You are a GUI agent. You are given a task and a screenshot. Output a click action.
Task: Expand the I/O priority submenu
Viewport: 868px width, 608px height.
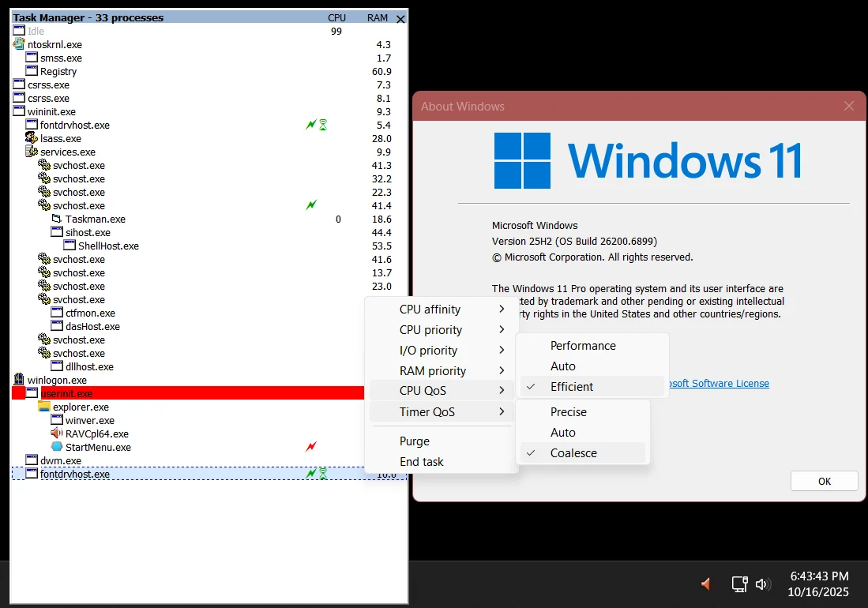click(x=442, y=351)
